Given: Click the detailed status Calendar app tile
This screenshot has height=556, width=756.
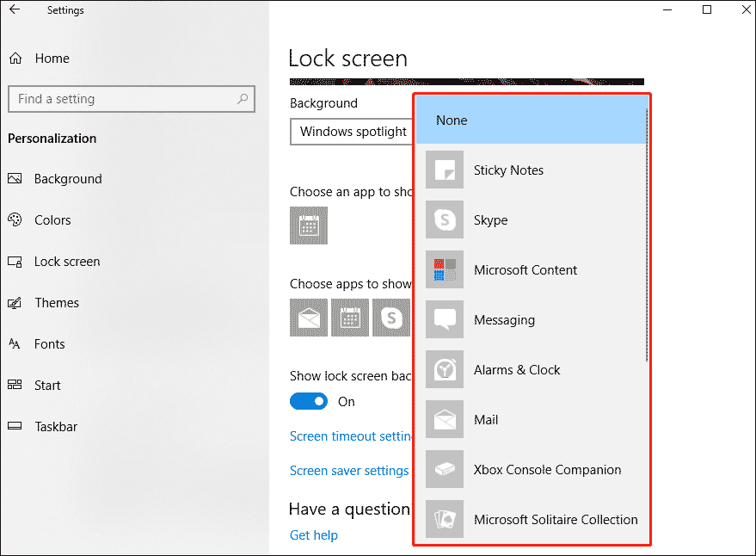Looking at the screenshot, I should coord(309,225).
